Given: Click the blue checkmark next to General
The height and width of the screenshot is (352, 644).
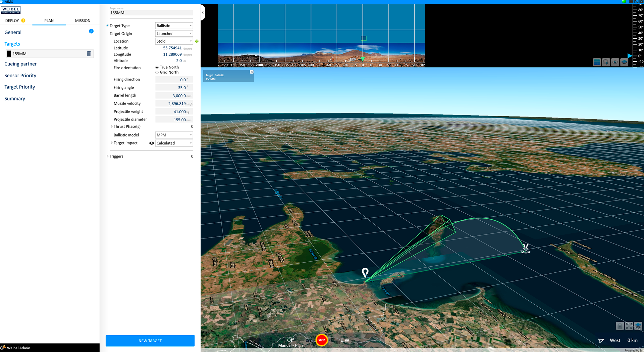Looking at the screenshot, I should coord(91,31).
